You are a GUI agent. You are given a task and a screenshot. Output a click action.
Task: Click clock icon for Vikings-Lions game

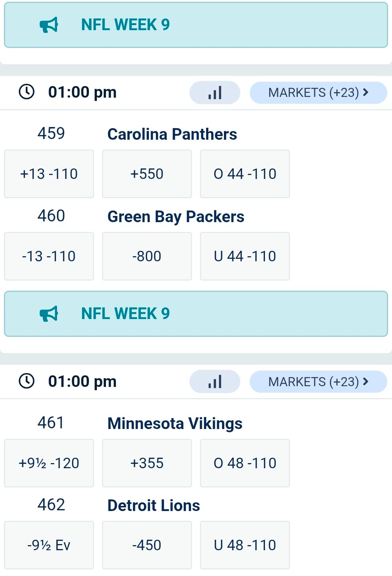click(26, 381)
